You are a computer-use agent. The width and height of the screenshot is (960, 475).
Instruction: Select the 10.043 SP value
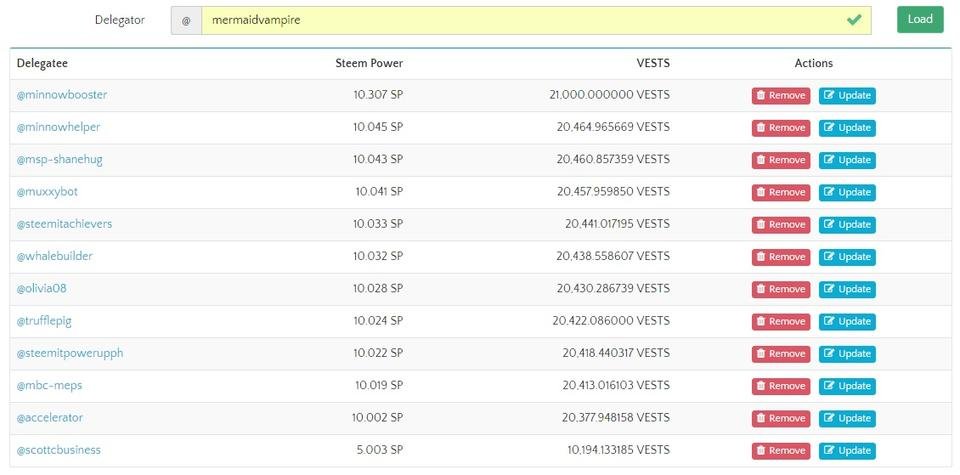(378, 160)
